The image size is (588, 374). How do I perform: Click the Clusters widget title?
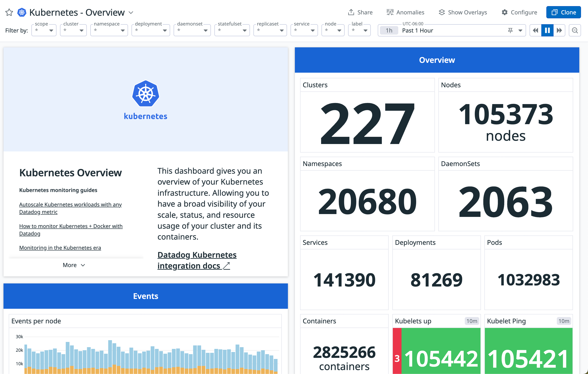[x=315, y=85]
